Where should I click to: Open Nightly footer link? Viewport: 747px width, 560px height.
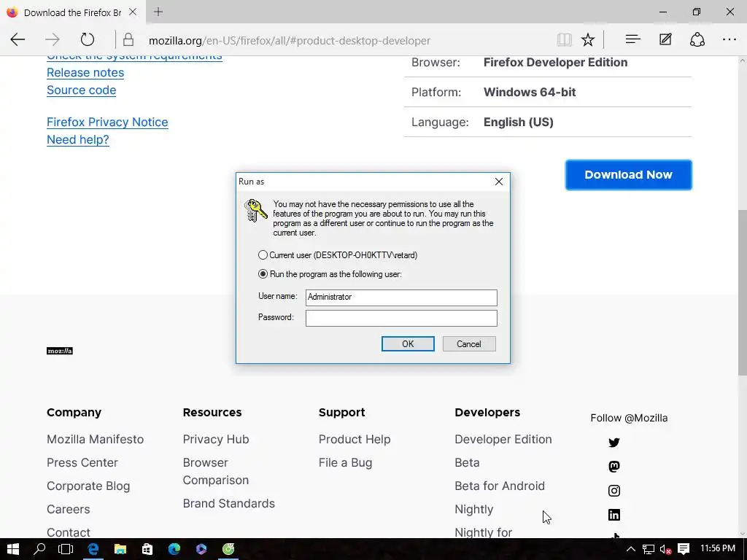click(x=474, y=509)
